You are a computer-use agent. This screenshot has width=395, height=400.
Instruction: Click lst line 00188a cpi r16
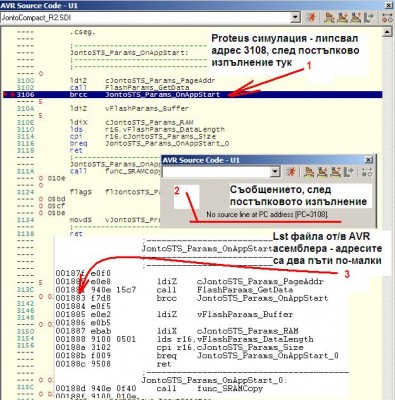pos(179,347)
